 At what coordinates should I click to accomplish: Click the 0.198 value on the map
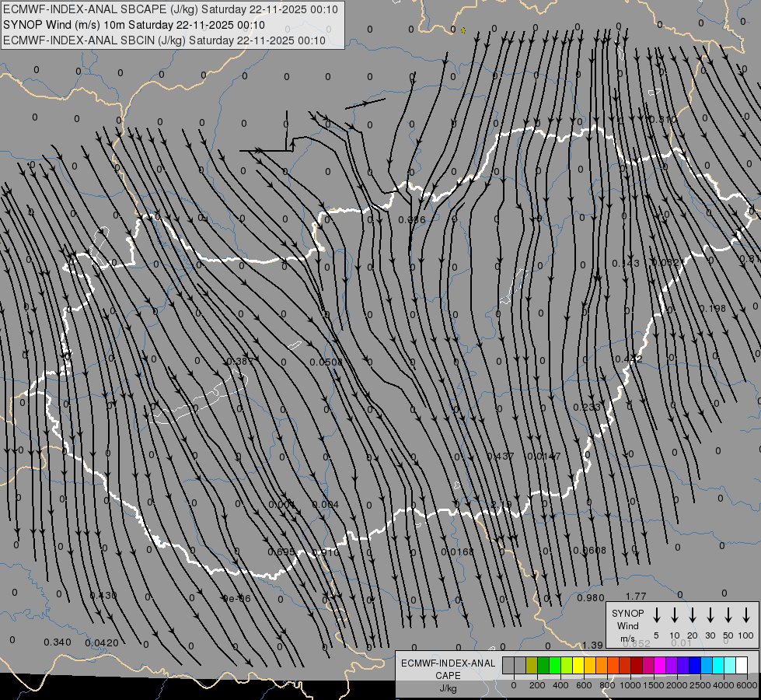(x=713, y=309)
